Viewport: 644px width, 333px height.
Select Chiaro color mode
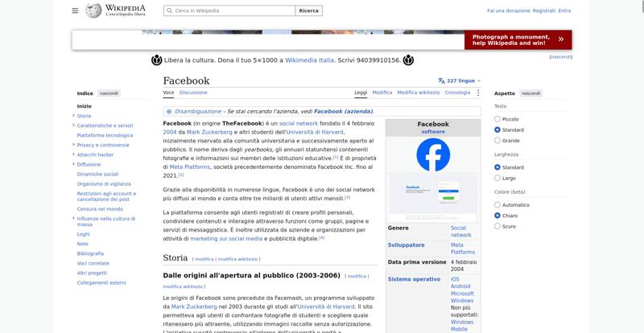[497, 216]
